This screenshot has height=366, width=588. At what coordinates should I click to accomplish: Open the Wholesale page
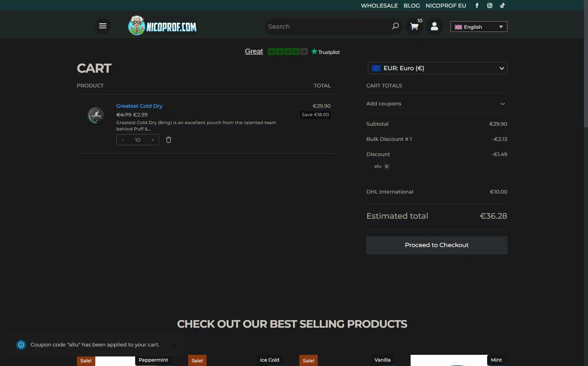tap(379, 6)
